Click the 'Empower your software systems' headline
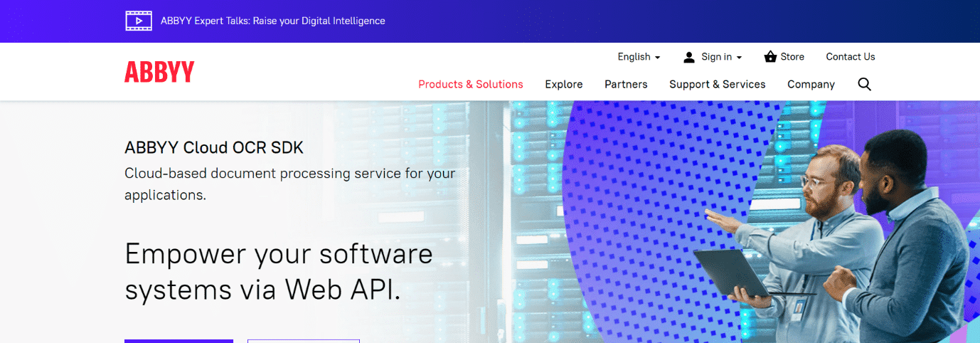The image size is (980, 343). coord(279,272)
